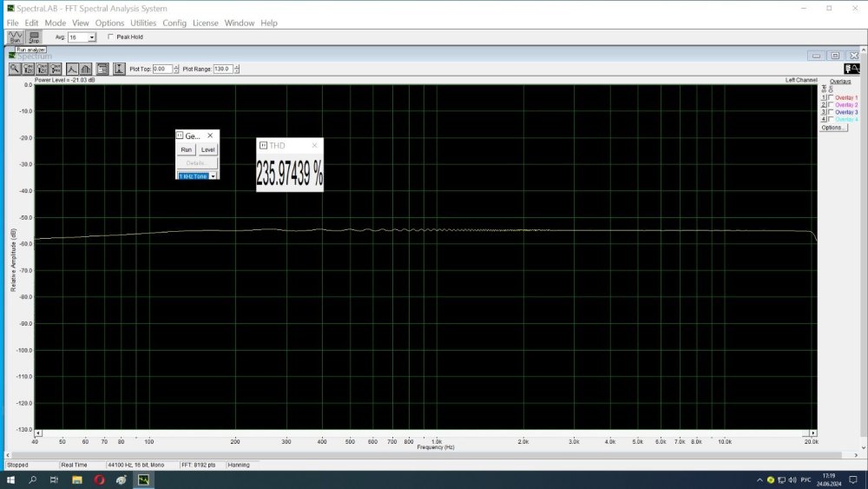Turn on Overlay 1 checkbox
This screenshot has height=489, width=868.
tap(831, 98)
